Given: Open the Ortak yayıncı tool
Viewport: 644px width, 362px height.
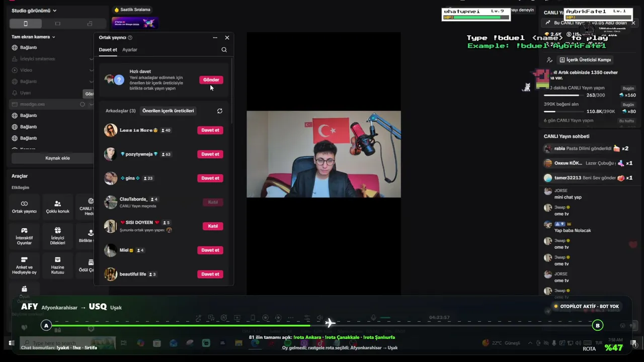Looking at the screenshot, I should 24,207.
